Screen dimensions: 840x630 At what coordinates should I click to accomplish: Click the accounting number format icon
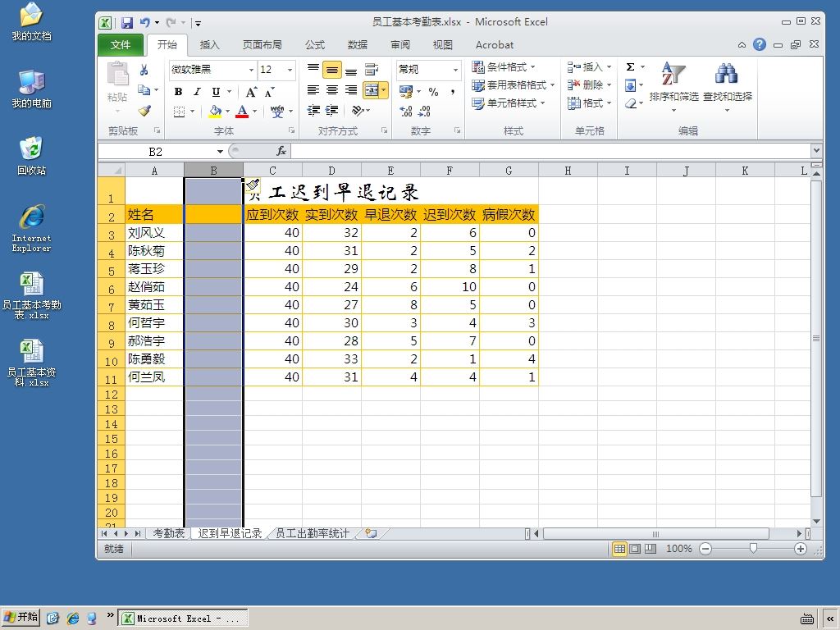pos(406,92)
